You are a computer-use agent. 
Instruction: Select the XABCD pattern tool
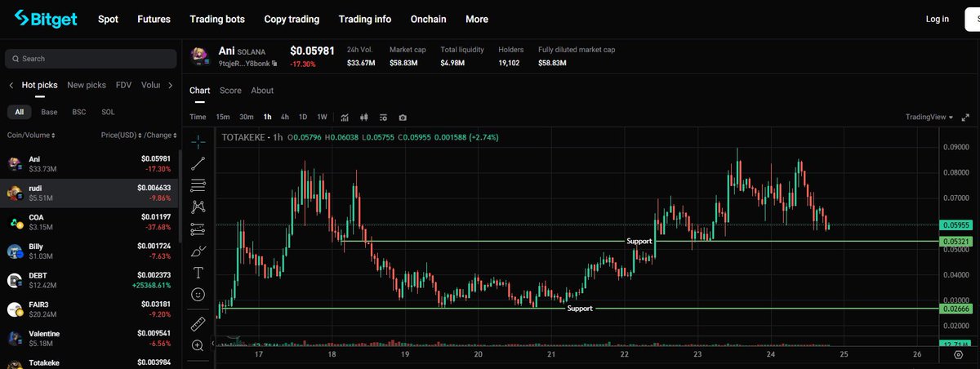point(198,207)
